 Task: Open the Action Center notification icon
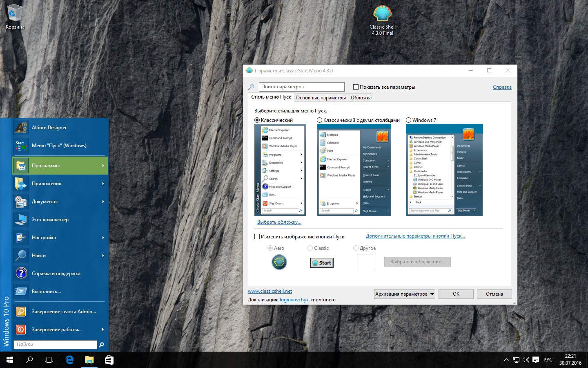tap(536, 360)
